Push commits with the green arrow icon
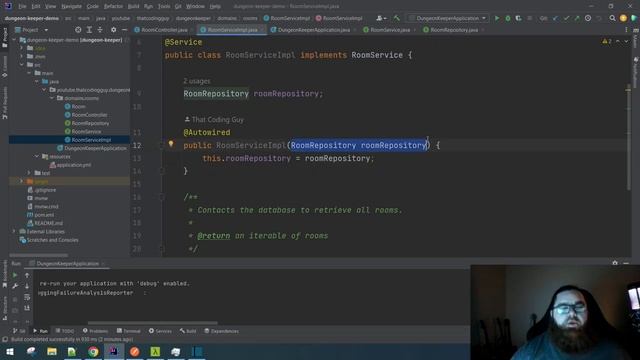The height and width of the screenshot is (360, 640). pos(577,18)
